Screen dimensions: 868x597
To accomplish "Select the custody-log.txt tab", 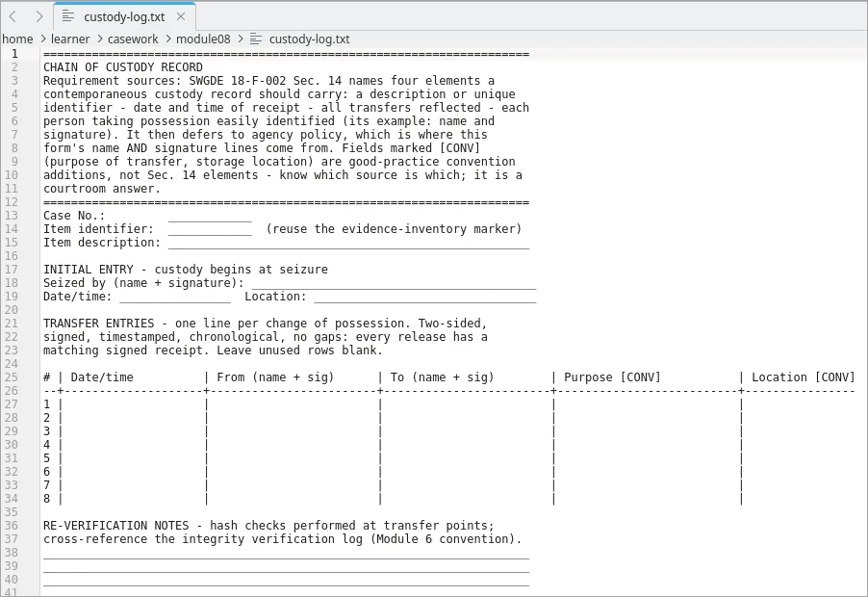I will pos(124,16).
